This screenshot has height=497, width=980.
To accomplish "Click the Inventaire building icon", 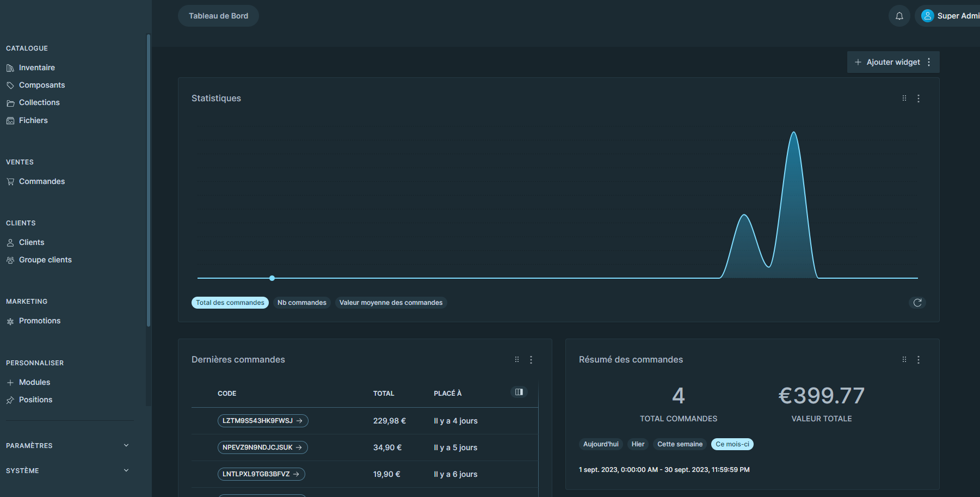I will pos(10,68).
